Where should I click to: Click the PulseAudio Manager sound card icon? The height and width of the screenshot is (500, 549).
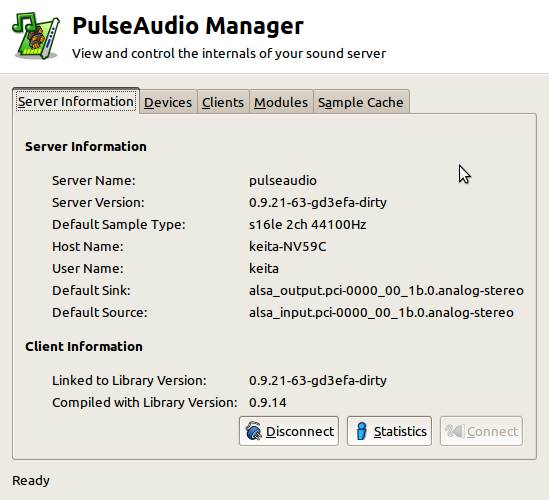36,36
